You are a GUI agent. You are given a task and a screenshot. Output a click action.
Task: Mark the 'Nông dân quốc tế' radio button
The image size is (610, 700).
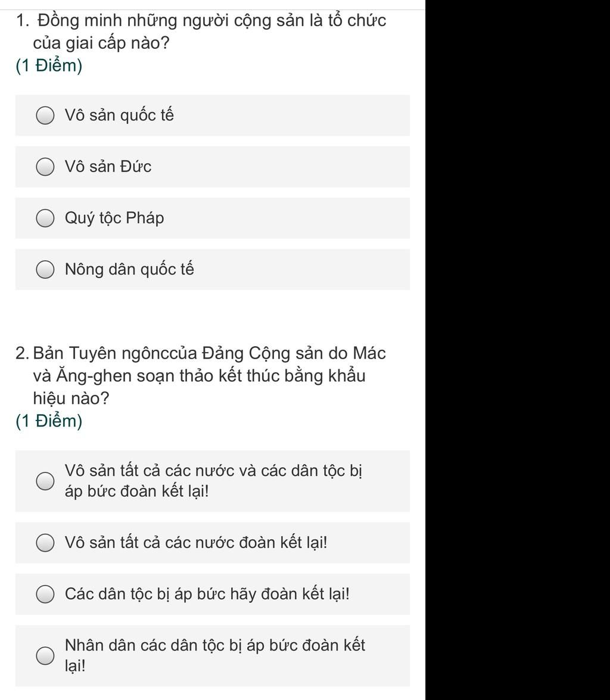coord(45,270)
